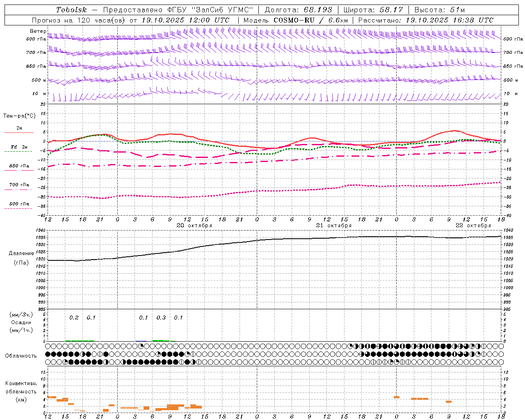Screen dimensions: 525x420
Task: Click the '0.3' precipitation amount value
Action: pyautogui.click(x=161, y=317)
